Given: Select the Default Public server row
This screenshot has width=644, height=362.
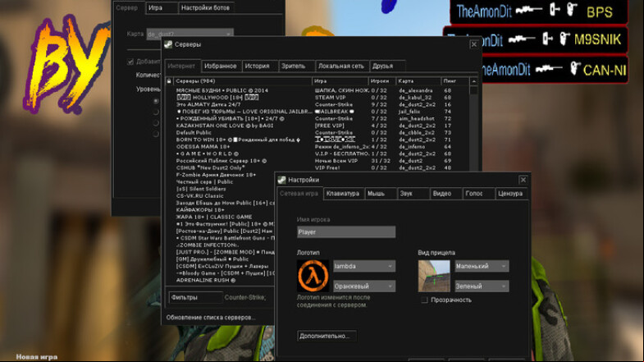Looking at the screenshot, I should point(317,132).
